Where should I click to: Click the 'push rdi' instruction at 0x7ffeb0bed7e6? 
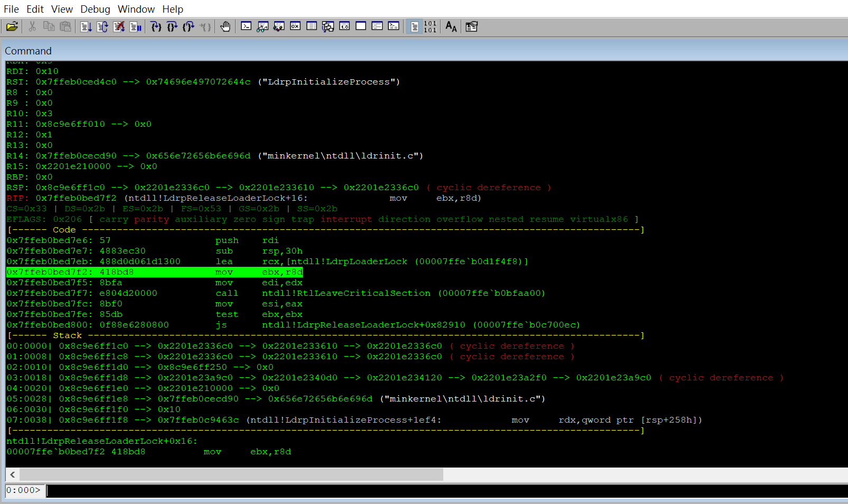point(143,240)
